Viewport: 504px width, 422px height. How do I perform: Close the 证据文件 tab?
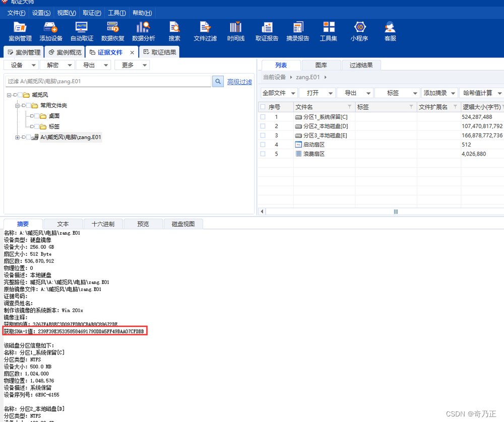click(132, 52)
